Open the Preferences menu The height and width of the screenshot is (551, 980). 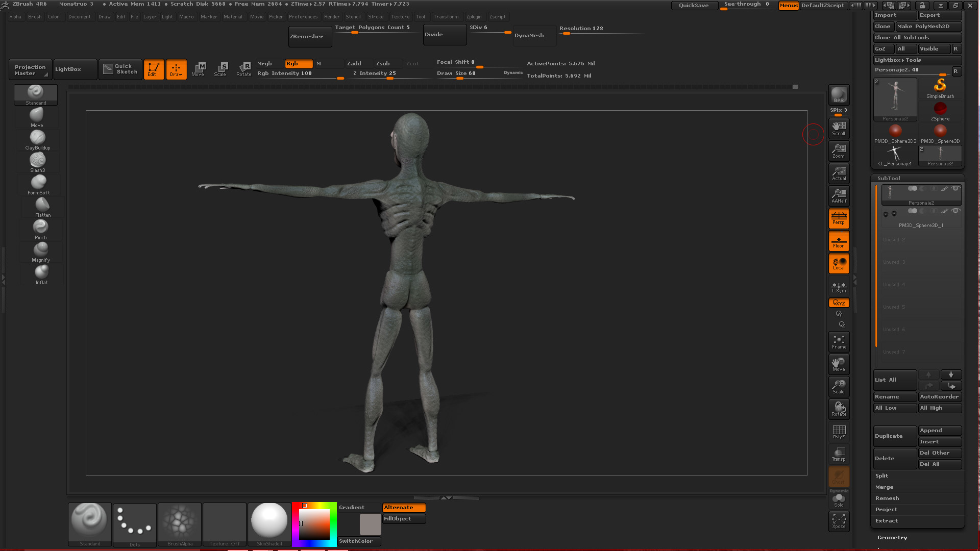pos(303,17)
